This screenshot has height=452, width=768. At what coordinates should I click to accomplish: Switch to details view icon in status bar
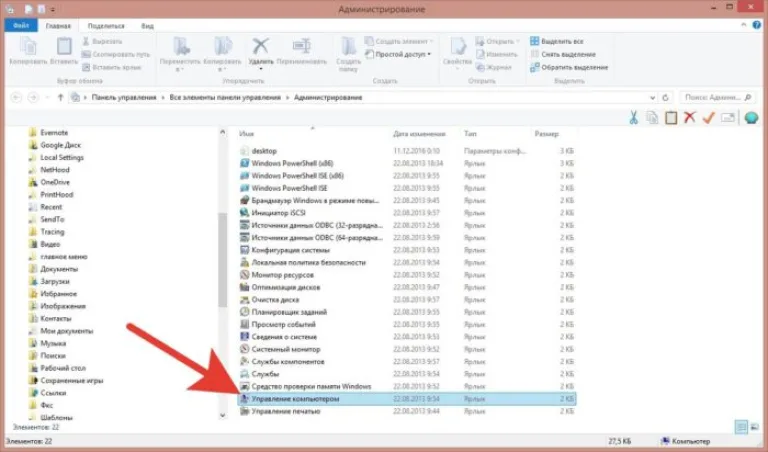(x=741, y=427)
